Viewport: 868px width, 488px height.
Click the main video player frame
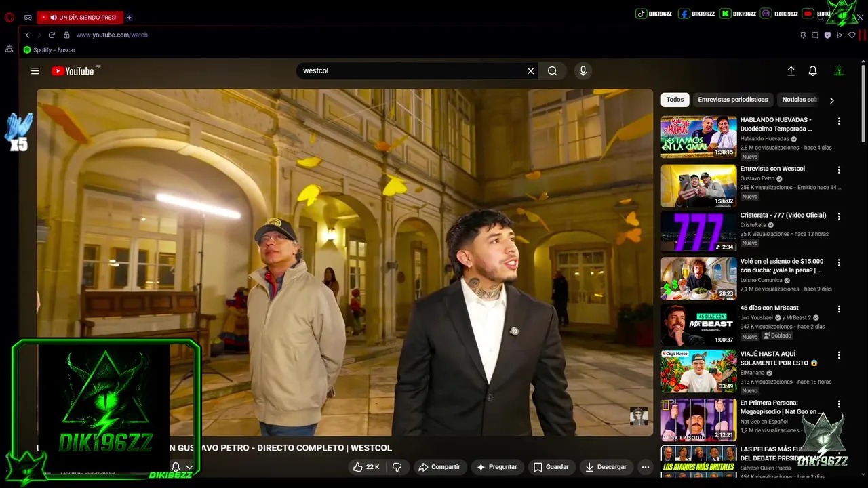344,262
